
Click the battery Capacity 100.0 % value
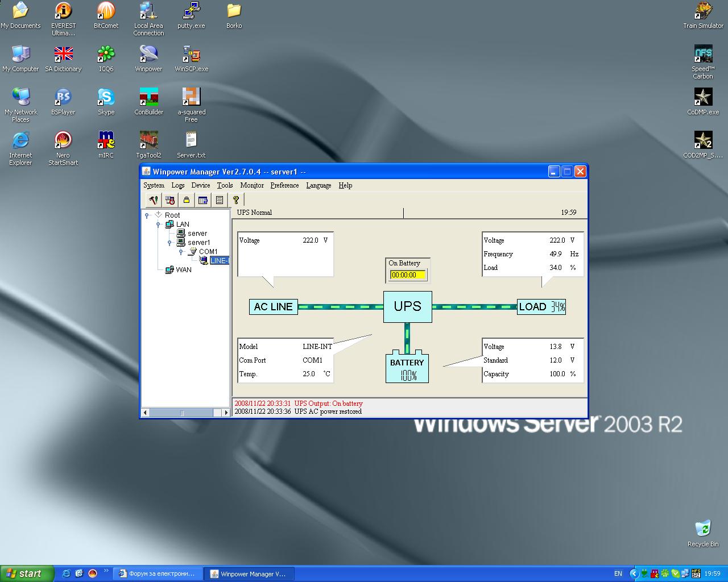point(557,374)
